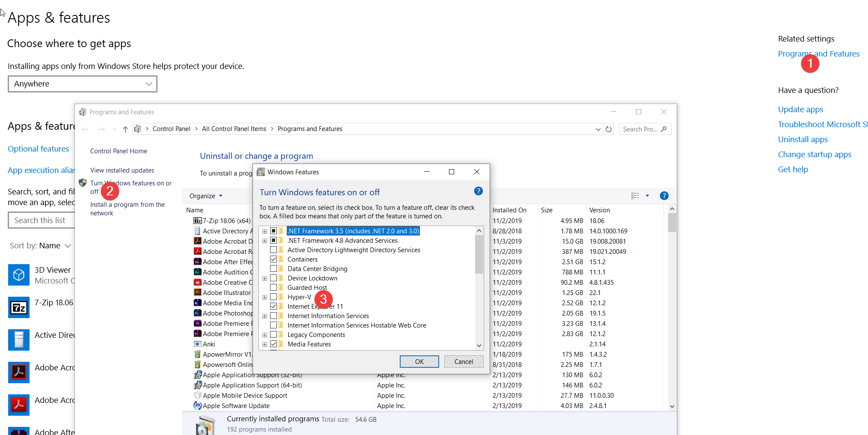Select the Apple Software Update icon

(x=198, y=405)
